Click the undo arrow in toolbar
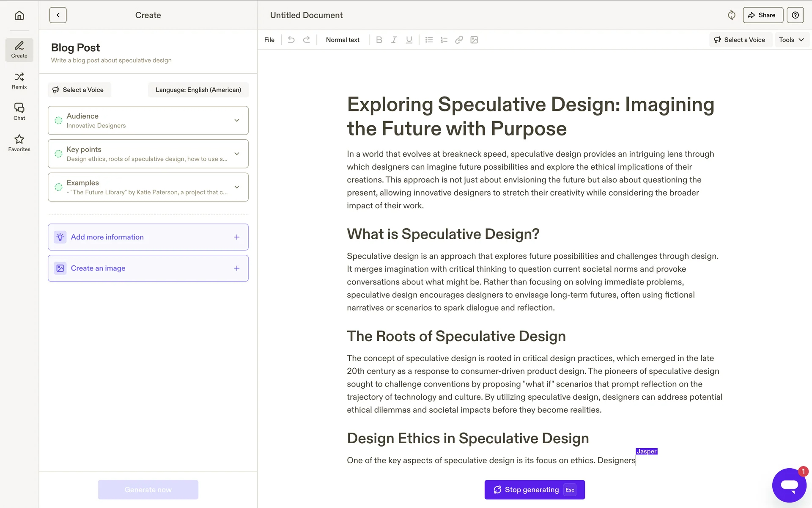812x508 pixels. click(291, 40)
